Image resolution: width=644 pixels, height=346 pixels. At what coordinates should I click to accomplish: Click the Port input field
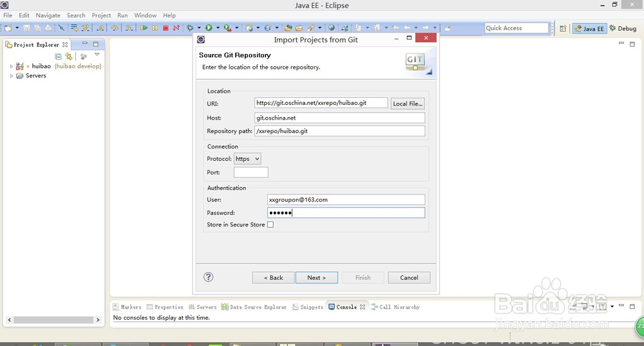[x=251, y=172]
